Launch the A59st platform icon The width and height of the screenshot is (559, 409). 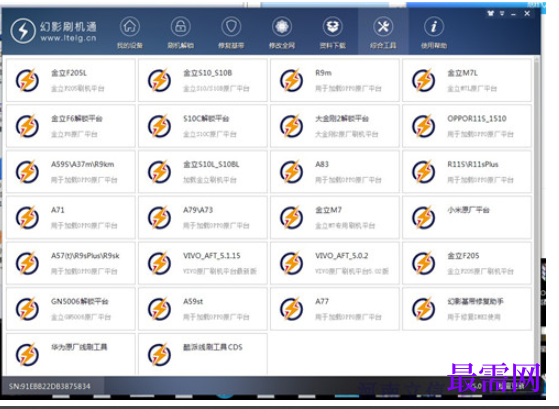159,309
